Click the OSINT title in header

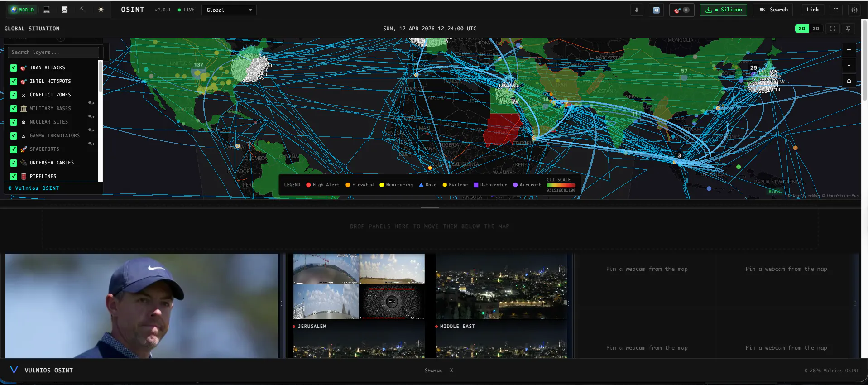133,10
